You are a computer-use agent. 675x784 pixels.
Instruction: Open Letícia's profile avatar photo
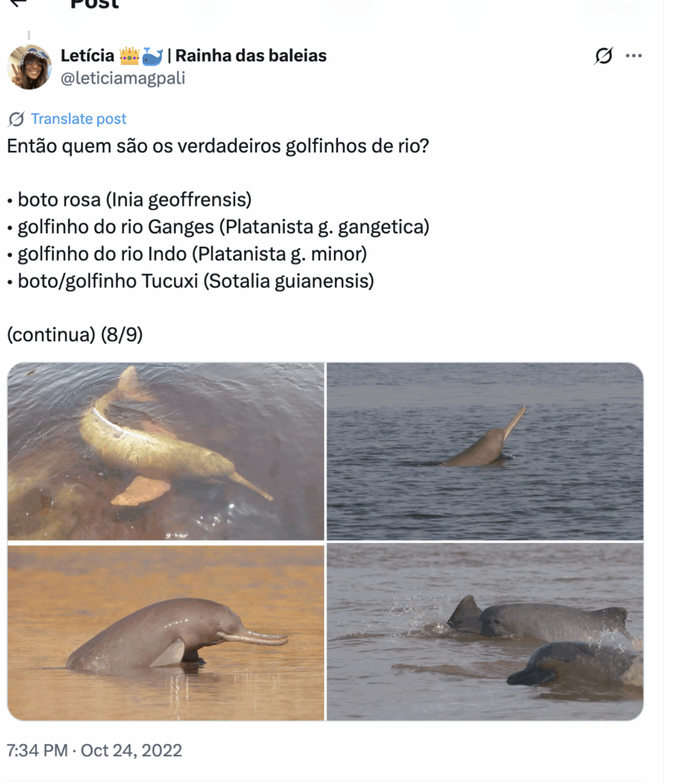tap(29, 67)
